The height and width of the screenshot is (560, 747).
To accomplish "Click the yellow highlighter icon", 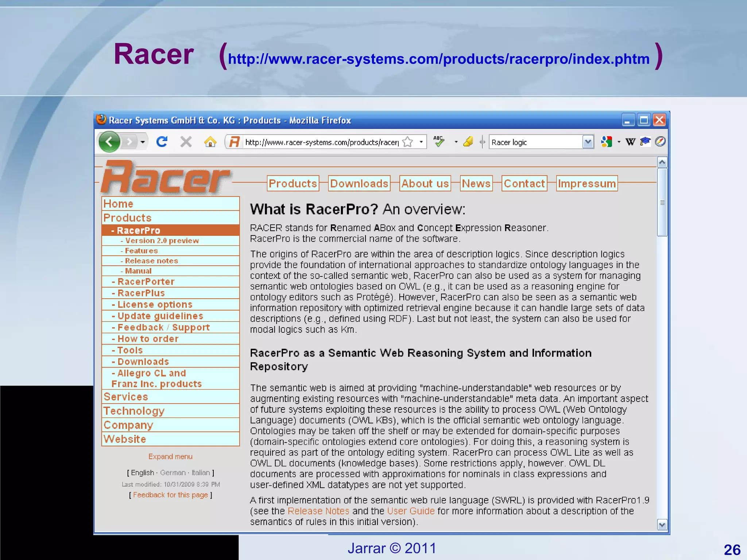I will pos(468,141).
